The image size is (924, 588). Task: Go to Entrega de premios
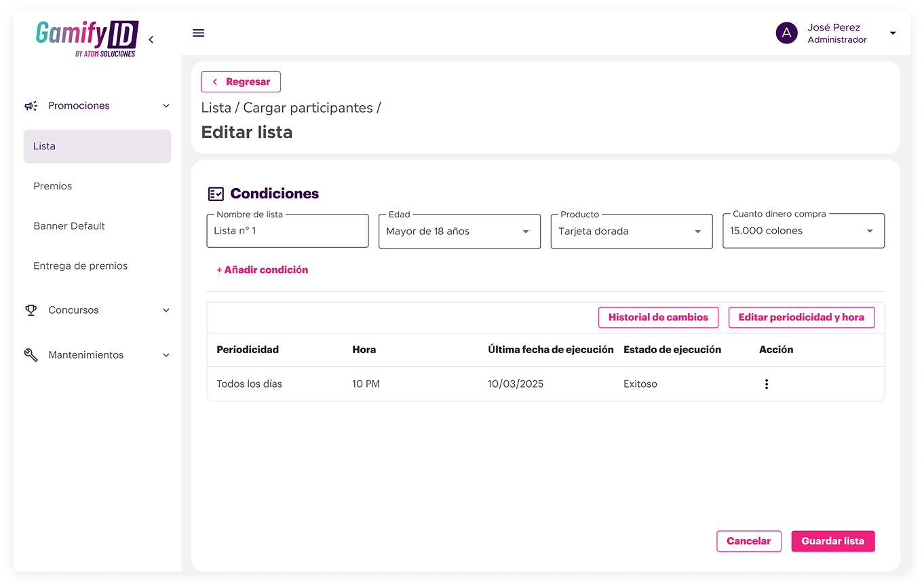81,266
